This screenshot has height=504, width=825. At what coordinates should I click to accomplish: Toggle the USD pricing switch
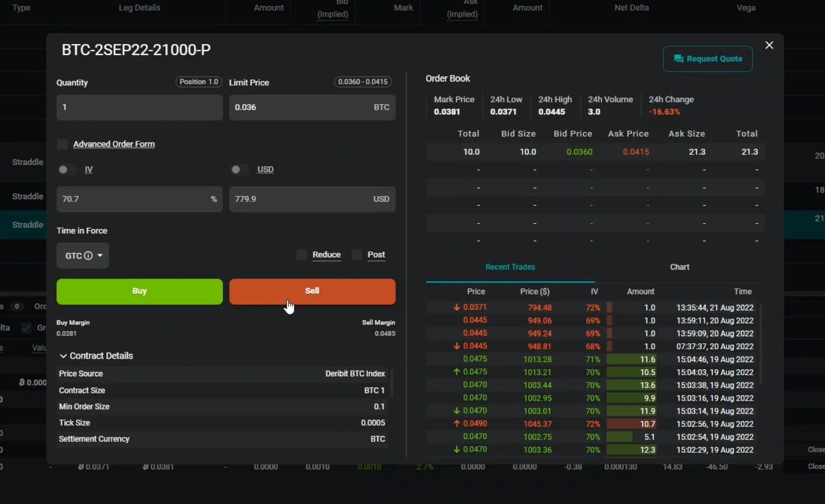(x=239, y=169)
